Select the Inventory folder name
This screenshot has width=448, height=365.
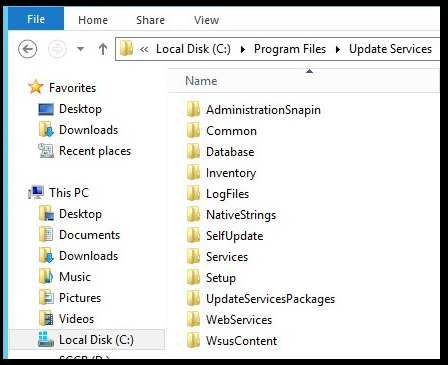pyautogui.click(x=231, y=173)
